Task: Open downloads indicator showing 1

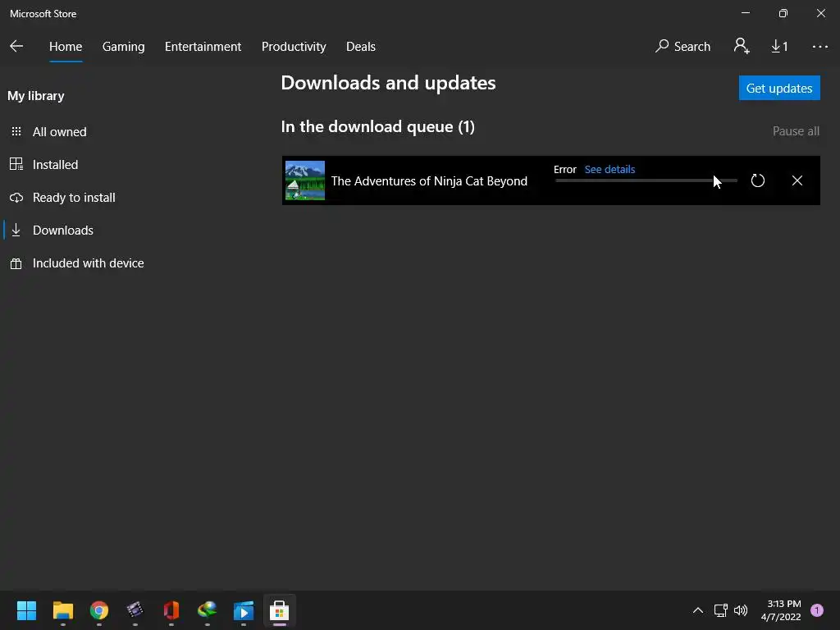Action: [x=779, y=47]
